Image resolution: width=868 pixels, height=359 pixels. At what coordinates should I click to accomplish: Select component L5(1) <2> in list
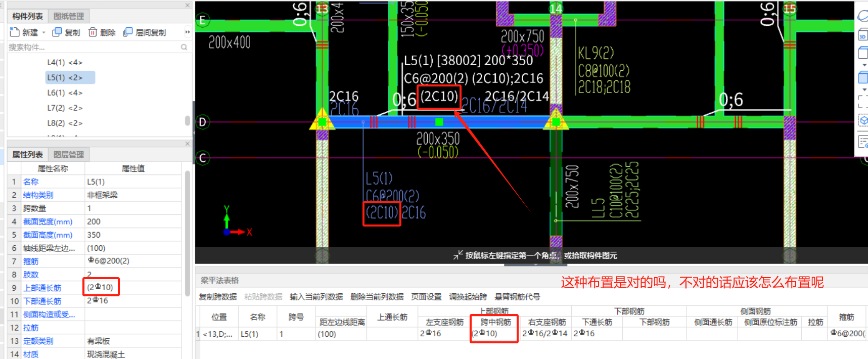point(70,77)
